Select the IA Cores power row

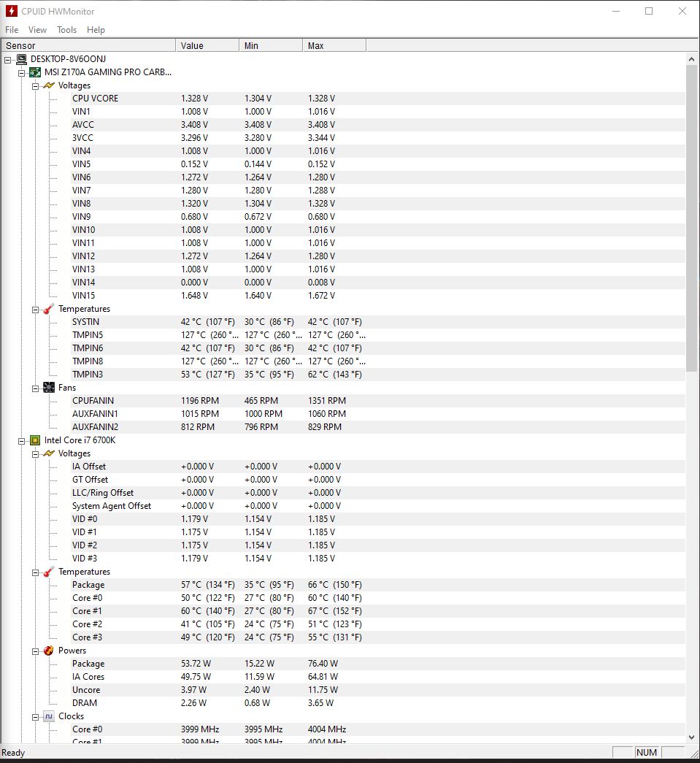(378, 676)
